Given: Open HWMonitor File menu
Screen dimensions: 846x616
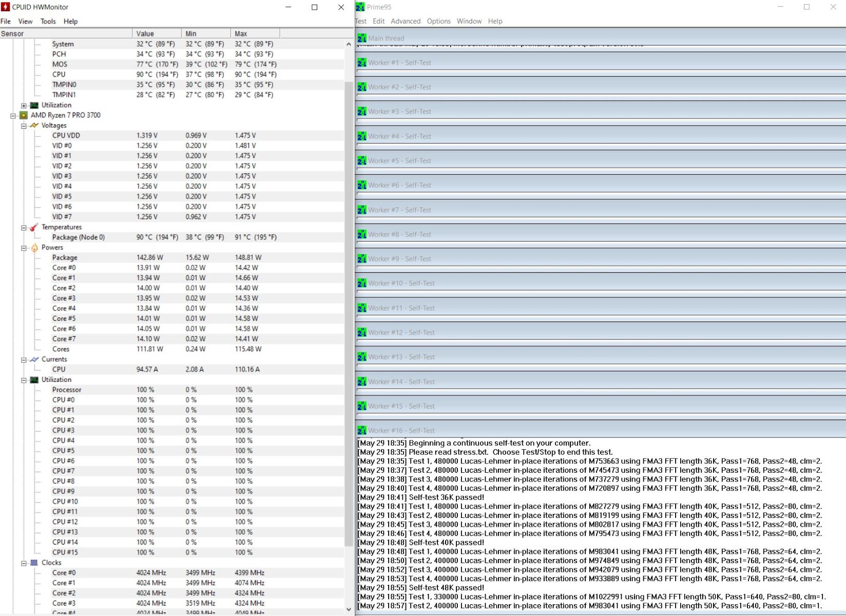Looking at the screenshot, I should click(x=6, y=22).
